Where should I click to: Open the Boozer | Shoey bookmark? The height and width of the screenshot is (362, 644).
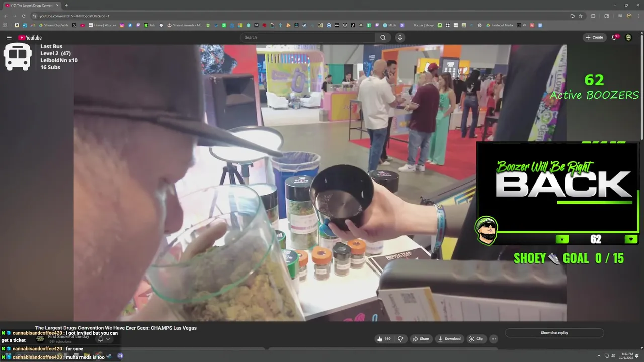coord(424,25)
